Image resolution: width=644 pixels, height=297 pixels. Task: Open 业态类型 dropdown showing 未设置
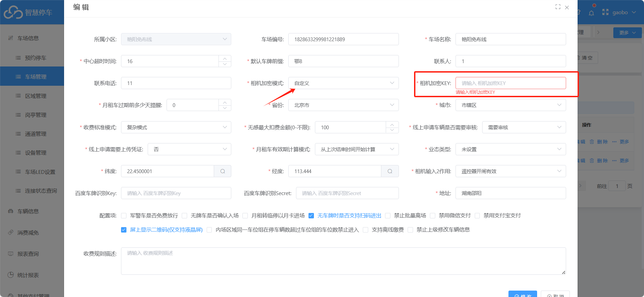(x=510, y=149)
